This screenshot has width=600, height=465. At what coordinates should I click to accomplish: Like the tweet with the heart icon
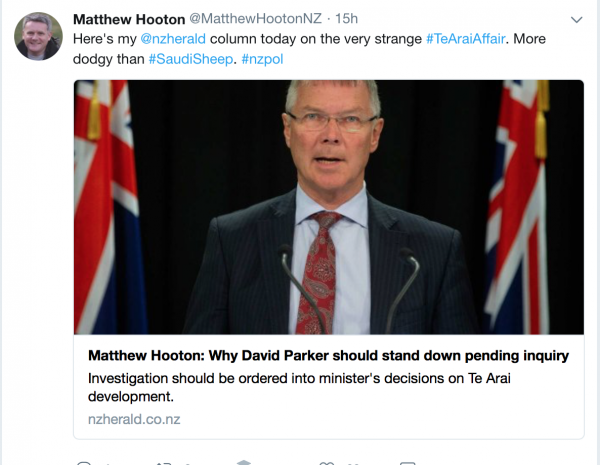click(326, 463)
